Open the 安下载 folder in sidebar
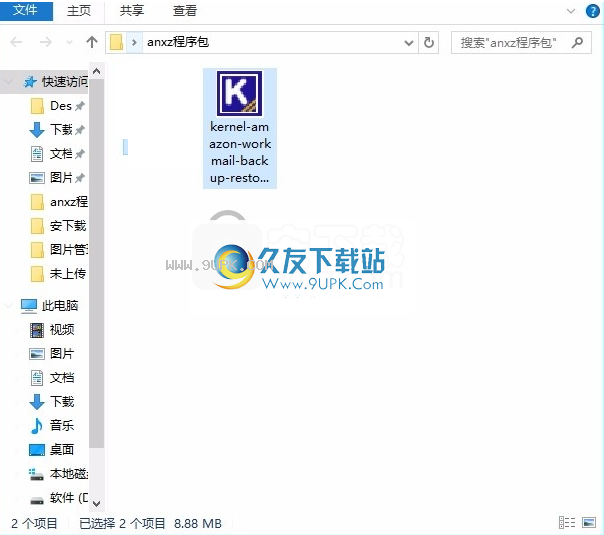 [68, 225]
